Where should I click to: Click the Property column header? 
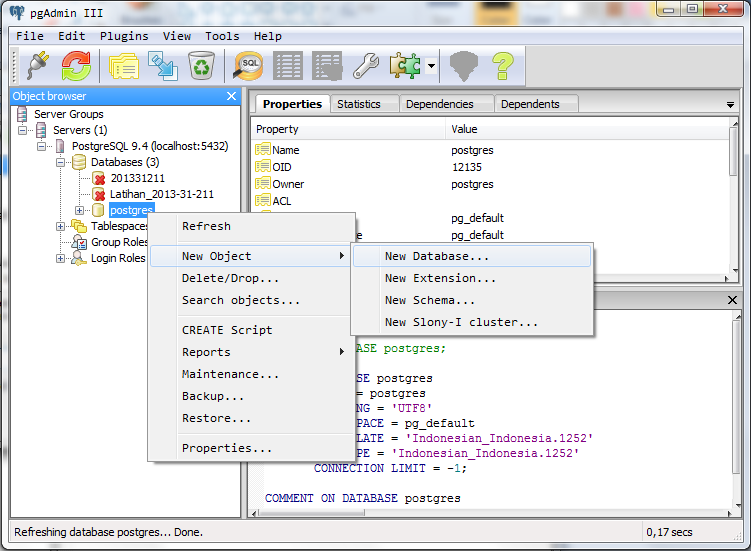click(349, 129)
